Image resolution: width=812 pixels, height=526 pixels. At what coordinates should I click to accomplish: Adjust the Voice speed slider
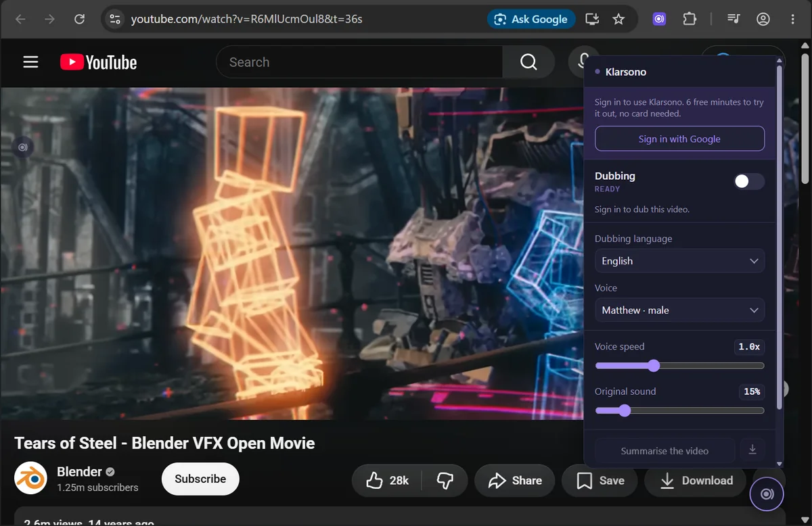click(679, 366)
